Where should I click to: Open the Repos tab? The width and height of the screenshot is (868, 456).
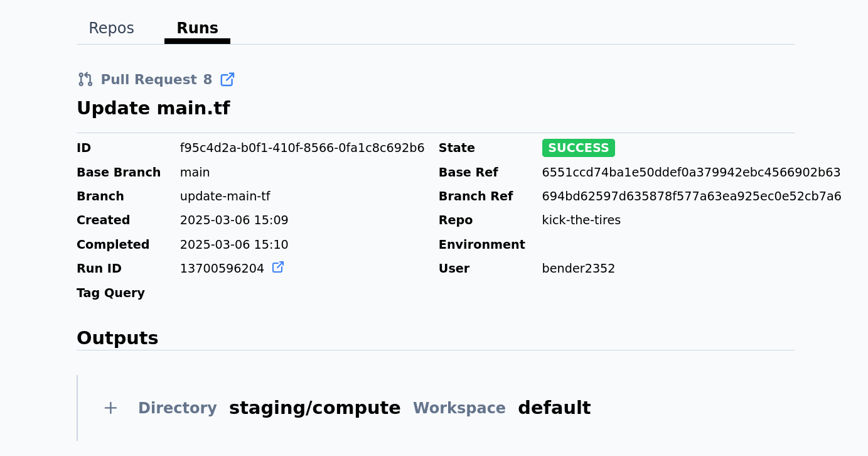[111, 28]
